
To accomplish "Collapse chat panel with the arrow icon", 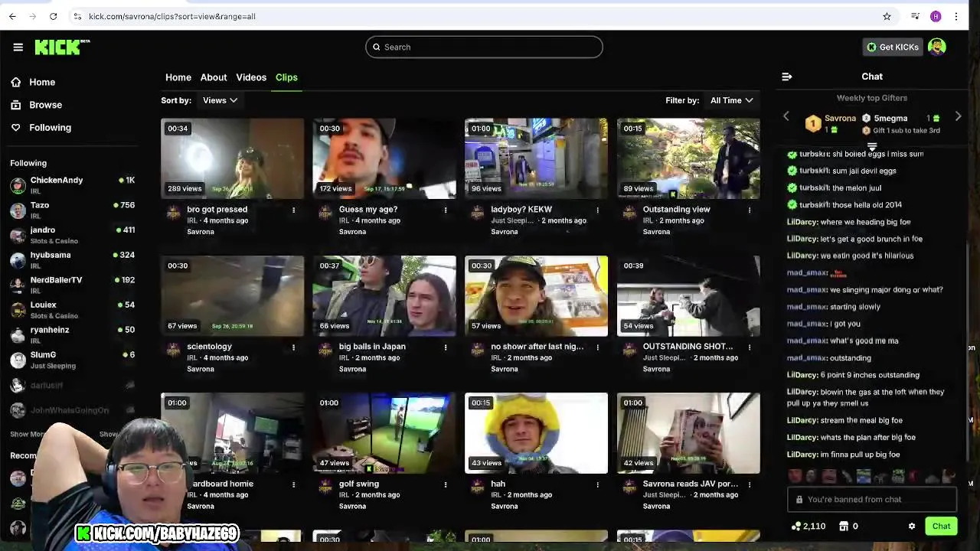I will coord(786,77).
